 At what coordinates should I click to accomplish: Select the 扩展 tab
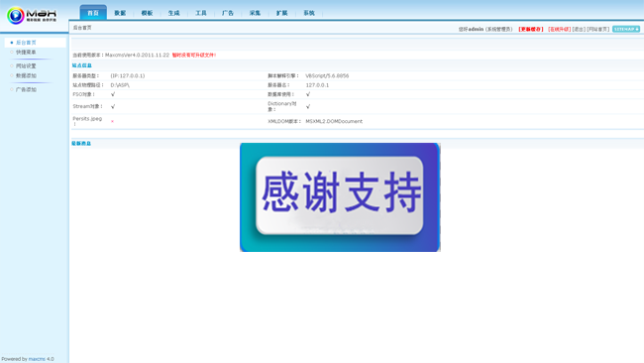[281, 13]
